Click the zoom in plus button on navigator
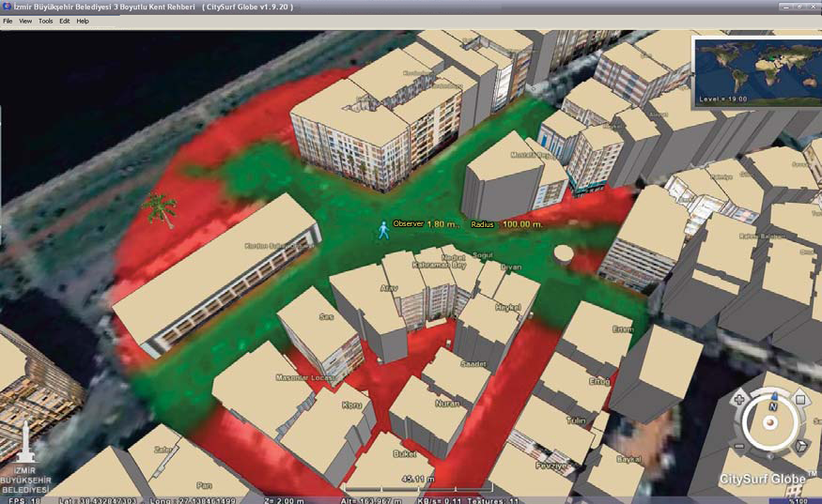The height and width of the screenshot is (504, 822). tap(739, 399)
